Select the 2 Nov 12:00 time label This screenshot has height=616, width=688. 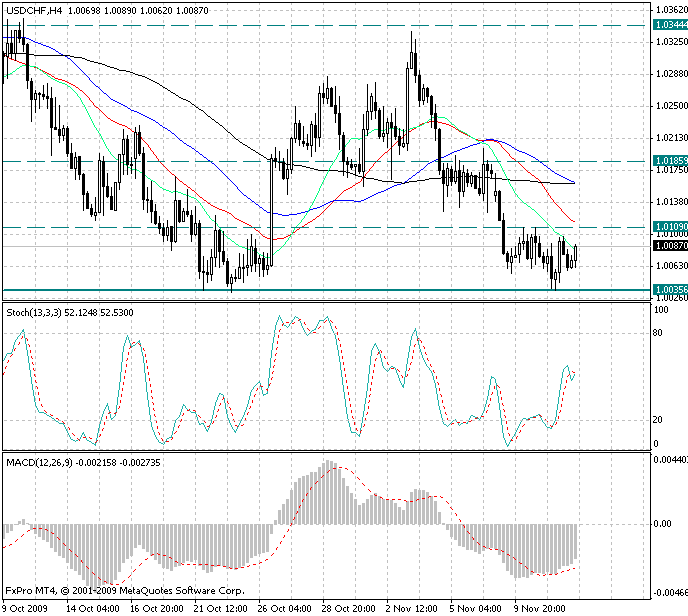click(x=413, y=607)
